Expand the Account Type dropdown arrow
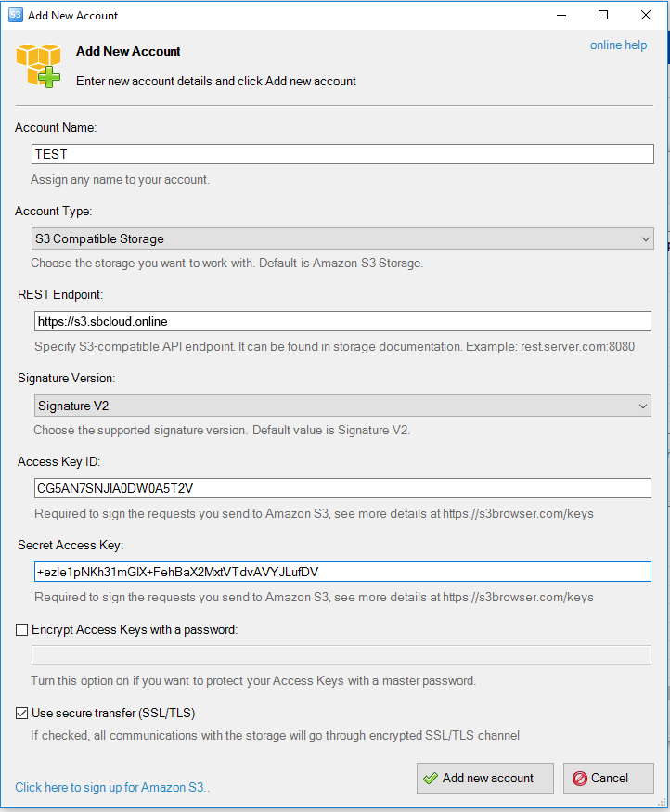The width and height of the screenshot is (670, 812). (x=645, y=239)
